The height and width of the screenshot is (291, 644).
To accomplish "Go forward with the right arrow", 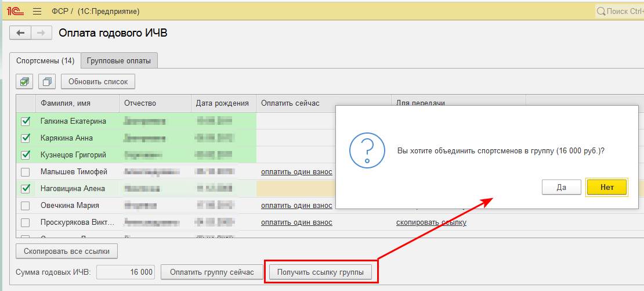I will [40, 33].
